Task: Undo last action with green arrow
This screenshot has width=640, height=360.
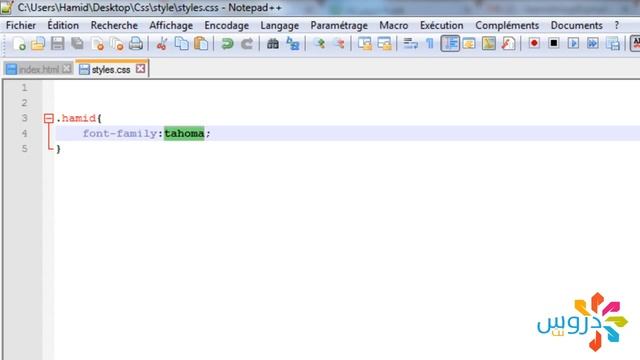Action: [227, 44]
